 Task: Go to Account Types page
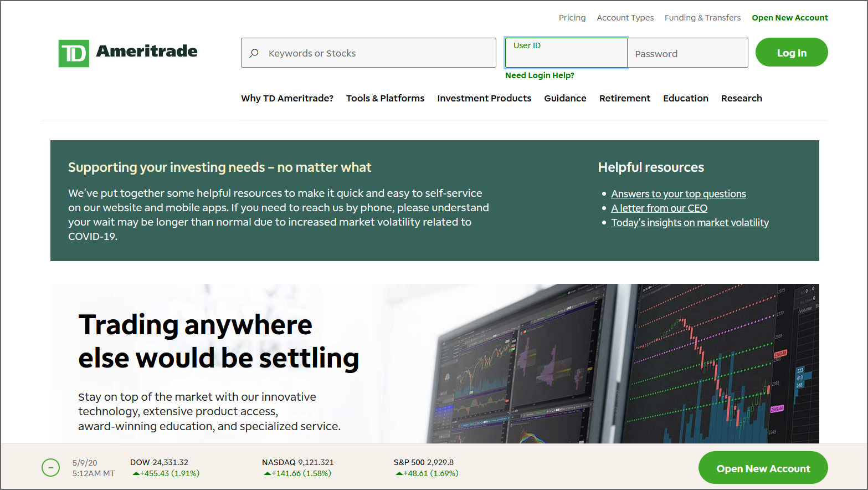tap(625, 18)
